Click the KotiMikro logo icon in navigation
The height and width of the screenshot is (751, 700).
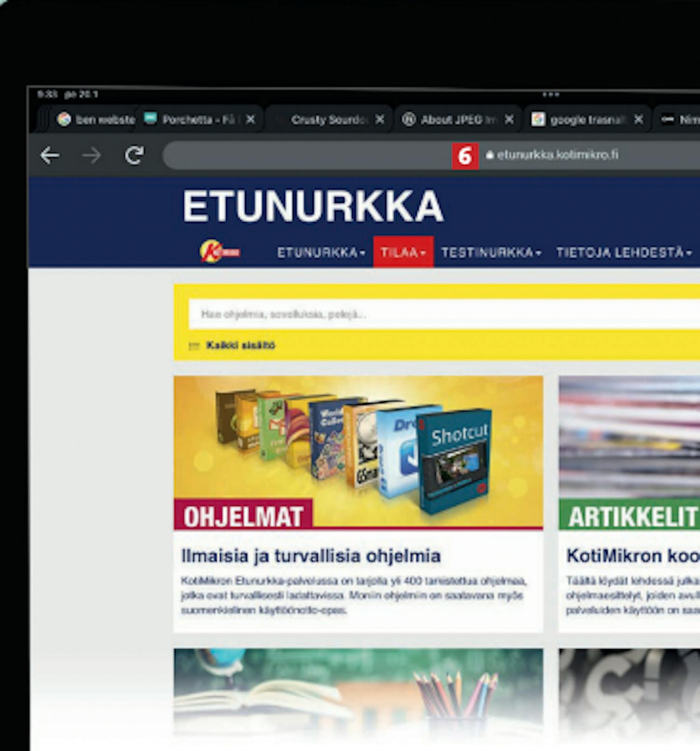point(220,251)
